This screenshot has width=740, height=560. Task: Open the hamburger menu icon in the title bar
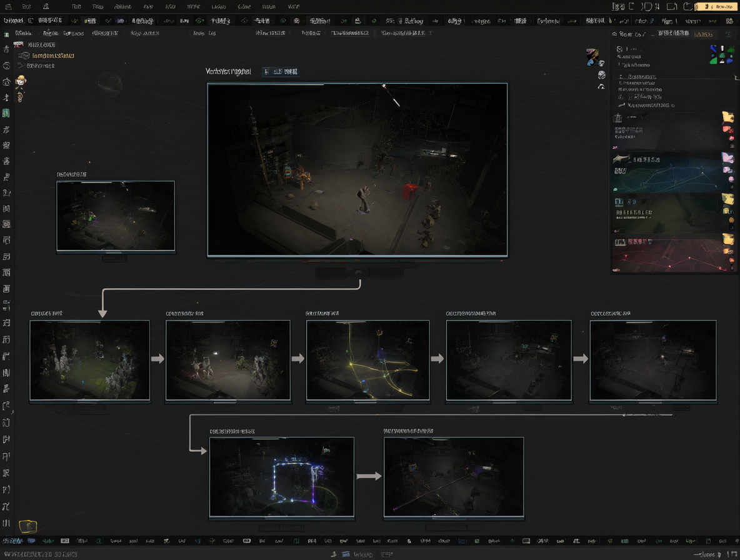click(7, 7)
